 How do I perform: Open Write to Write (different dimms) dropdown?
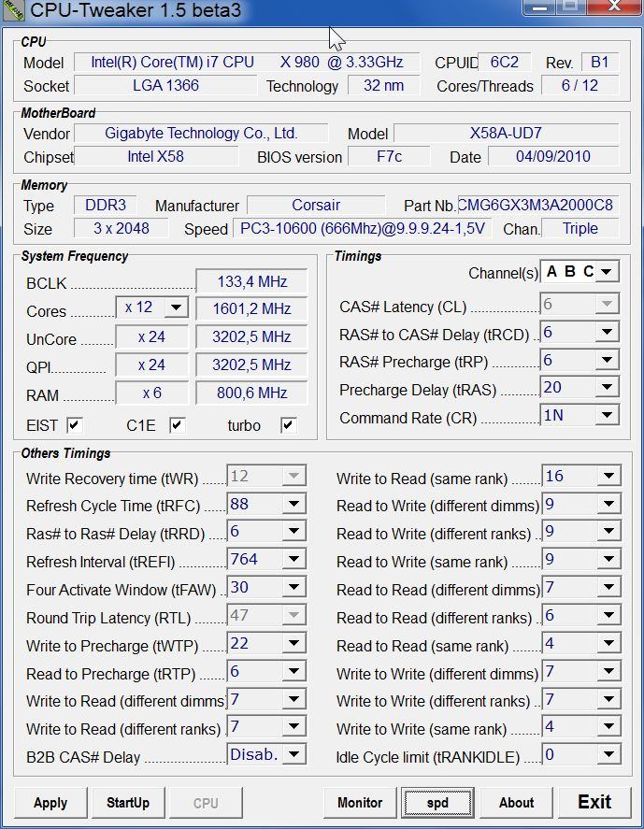click(581, 671)
